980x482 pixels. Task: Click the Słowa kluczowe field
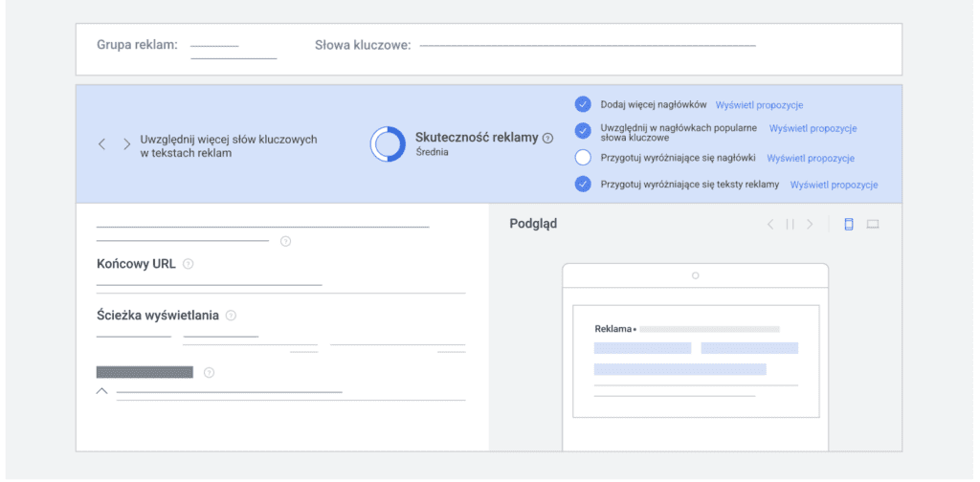click(587, 45)
